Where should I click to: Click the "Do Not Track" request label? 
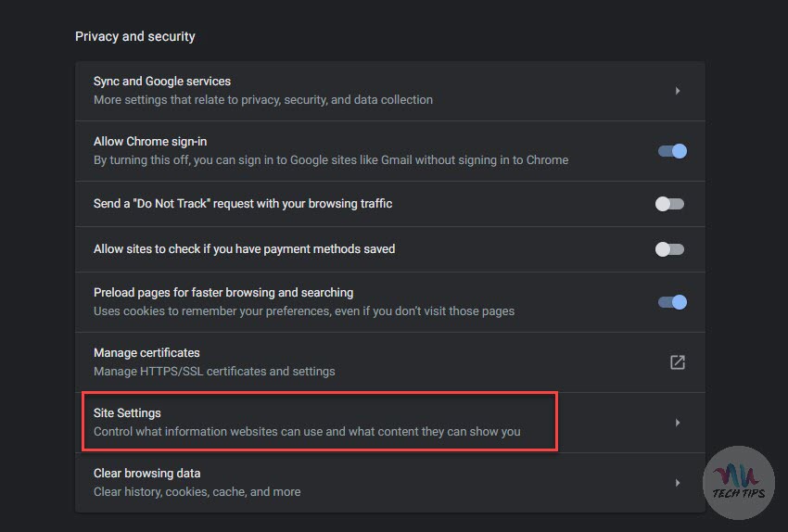(243, 204)
